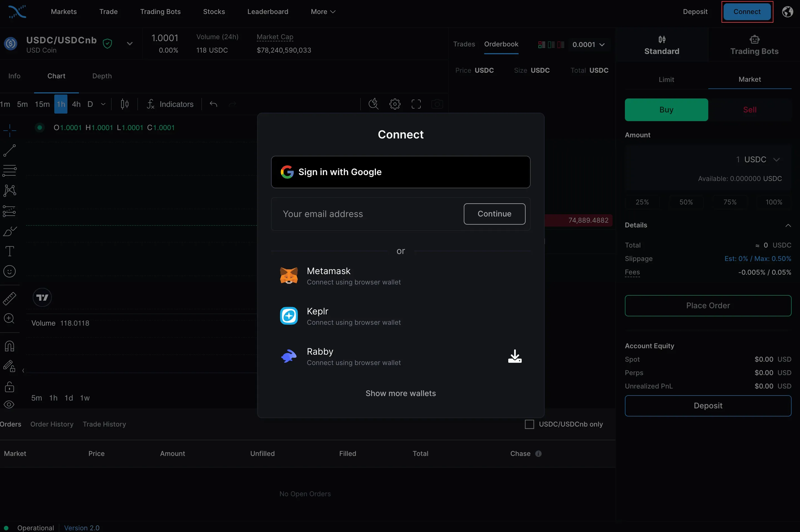Toggle lock all drawing tools
Viewport: 800px width, 532px height.
[10, 387]
